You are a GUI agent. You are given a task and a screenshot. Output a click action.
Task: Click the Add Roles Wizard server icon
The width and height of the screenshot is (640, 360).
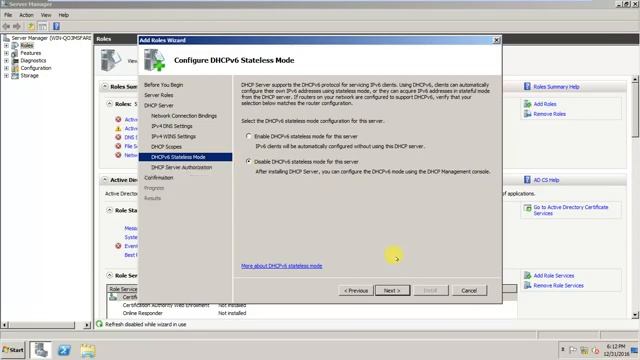click(155, 60)
